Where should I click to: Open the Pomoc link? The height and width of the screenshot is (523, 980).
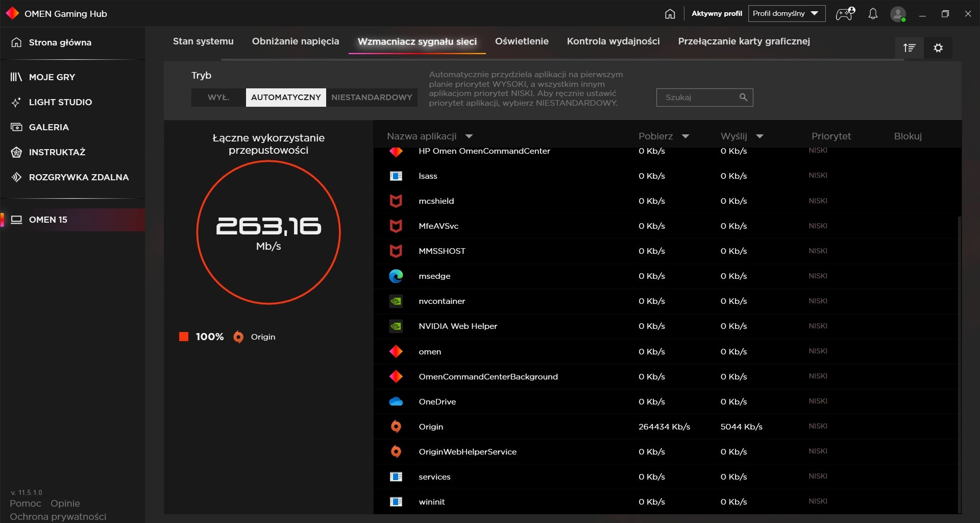coord(26,504)
